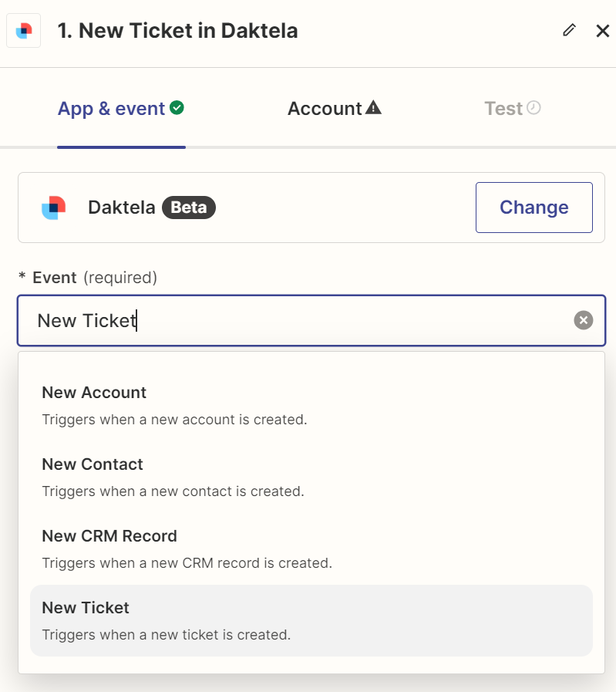Switch to the App & event tab
The width and height of the screenshot is (616, 692).
[112, 109]
